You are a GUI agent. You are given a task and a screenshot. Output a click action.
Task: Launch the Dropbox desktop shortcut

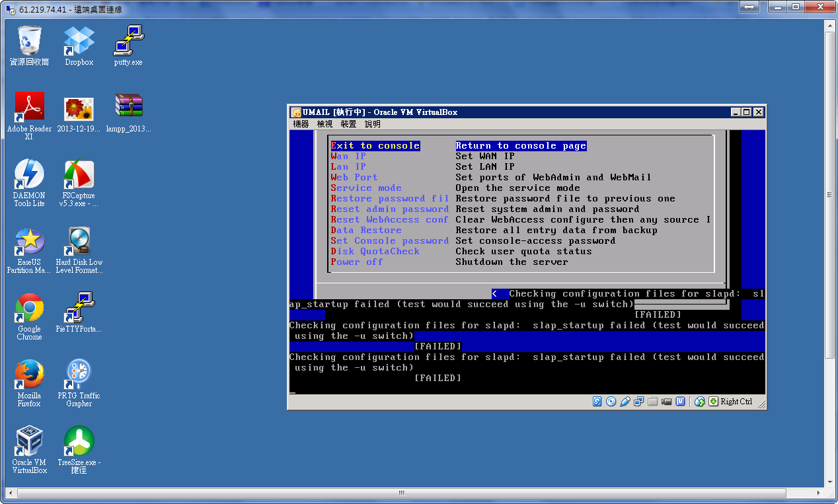[79, 46]
